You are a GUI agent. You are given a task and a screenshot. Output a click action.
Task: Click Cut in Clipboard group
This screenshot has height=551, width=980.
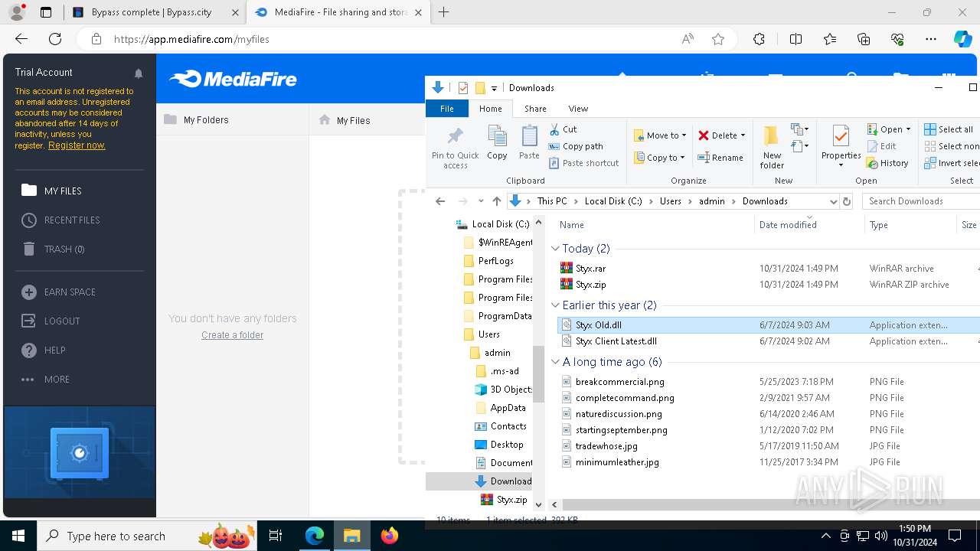(x=563, y=129)
